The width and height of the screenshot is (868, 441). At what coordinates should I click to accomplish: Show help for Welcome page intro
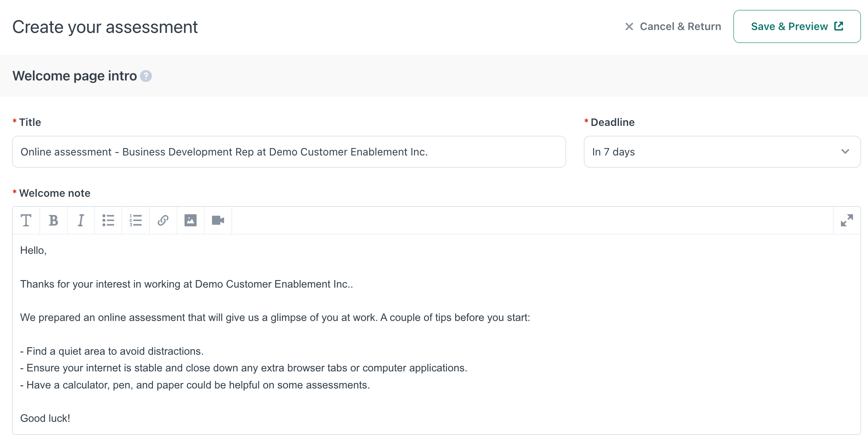146,76
